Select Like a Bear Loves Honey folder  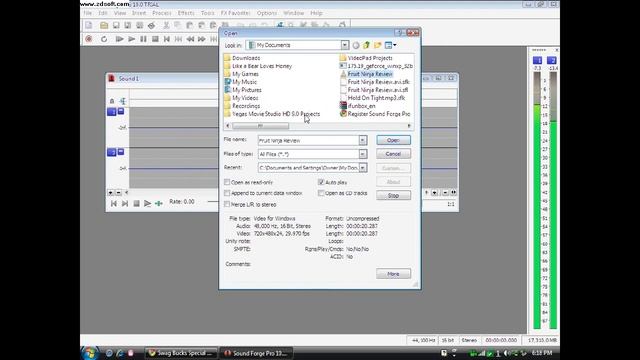click(x=258, y=66)
